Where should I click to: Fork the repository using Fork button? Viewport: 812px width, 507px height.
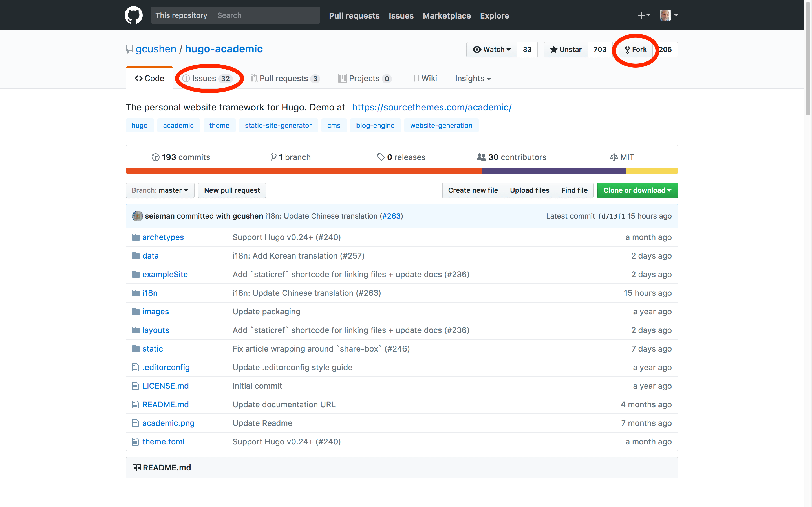pos(636,50)
